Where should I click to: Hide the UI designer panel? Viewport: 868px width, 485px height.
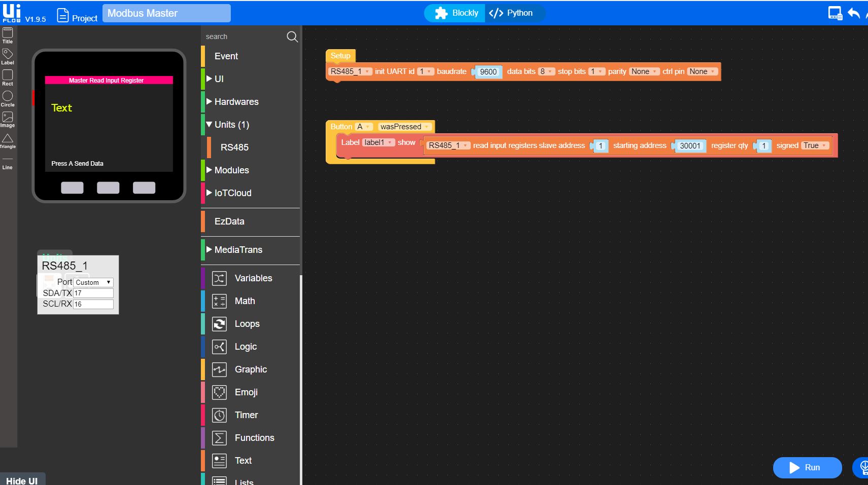click(22, 480)
